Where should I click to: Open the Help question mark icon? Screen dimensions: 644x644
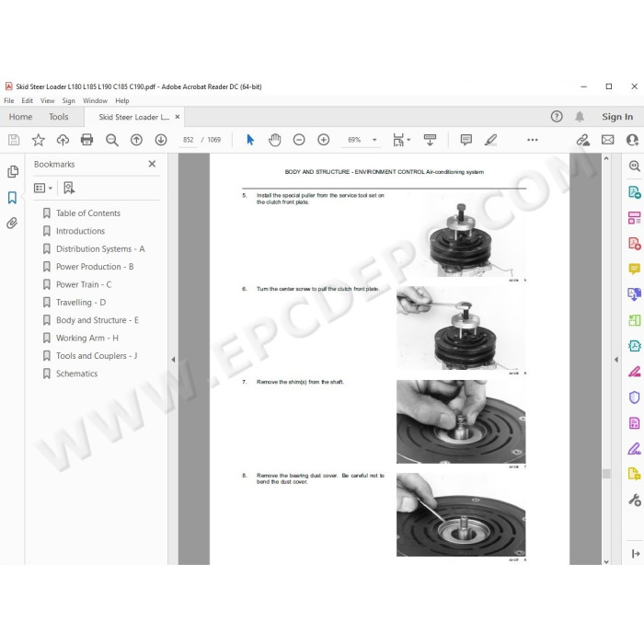pos(557,117)
